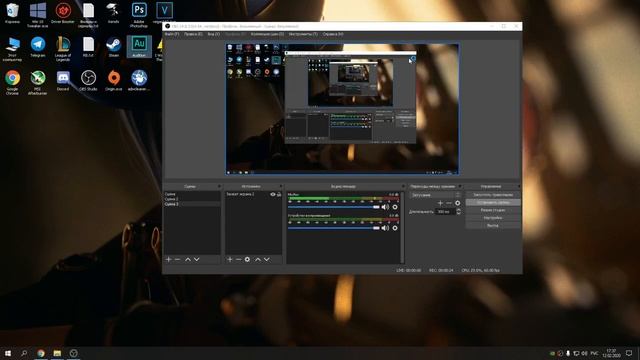Move the selected source down
Image resolution: width=640 pixels, height=360 pixels.
coord(267,260)
